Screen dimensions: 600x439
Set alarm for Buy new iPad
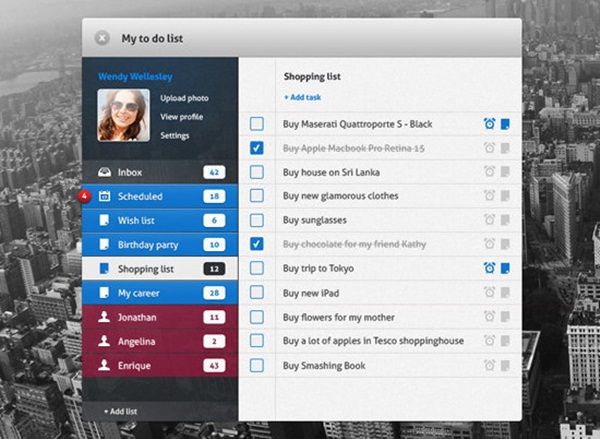click(x=489, y=292)
